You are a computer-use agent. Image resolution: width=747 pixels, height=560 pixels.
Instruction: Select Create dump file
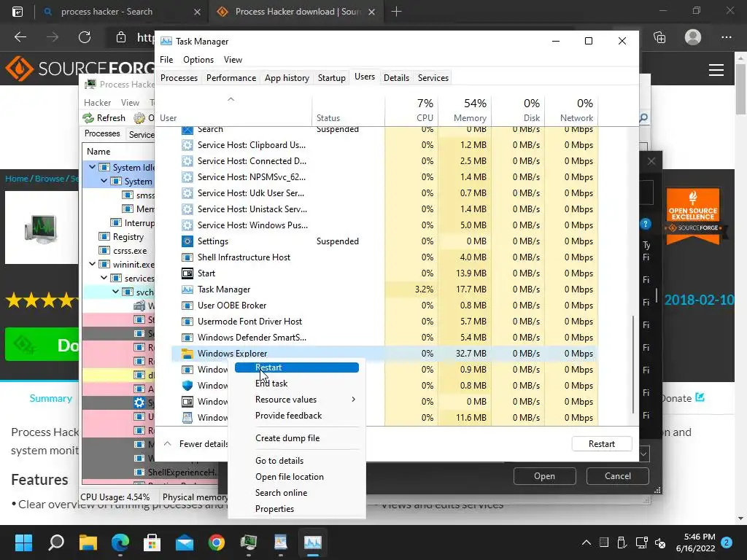(x=287, y=438)
